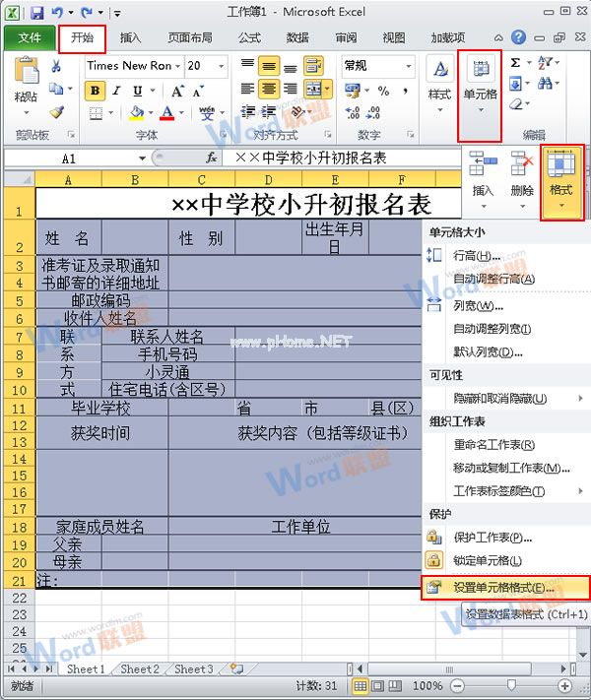Align text to top

pos(247,65)
